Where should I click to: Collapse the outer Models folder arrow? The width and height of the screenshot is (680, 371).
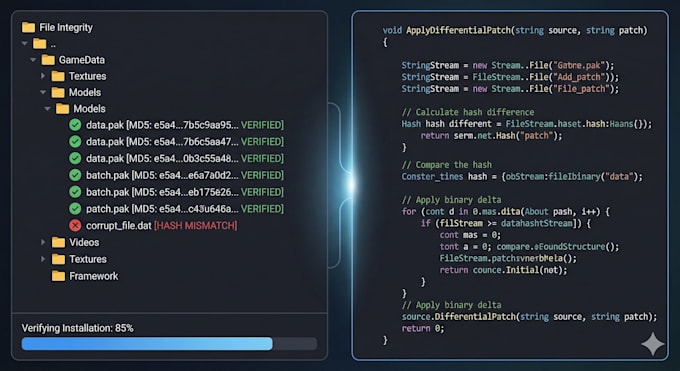pyautogui.click(x=43, y=92)
